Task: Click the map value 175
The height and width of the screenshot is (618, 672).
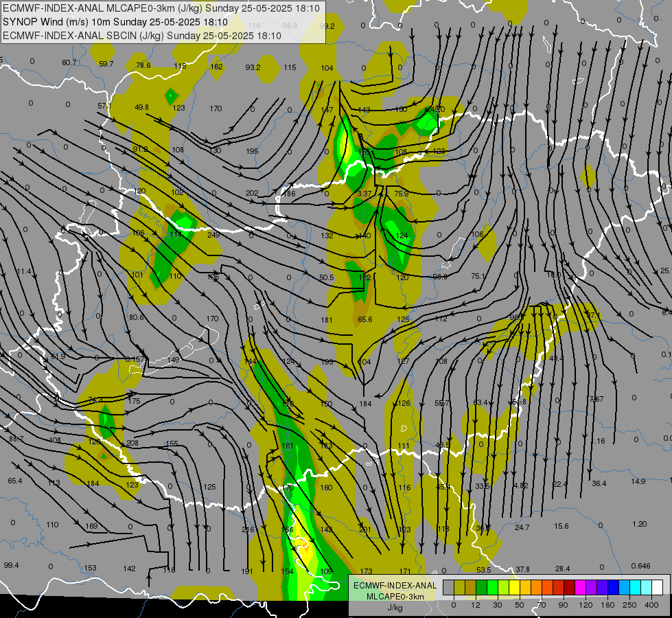Action: (x=134, y=401)
